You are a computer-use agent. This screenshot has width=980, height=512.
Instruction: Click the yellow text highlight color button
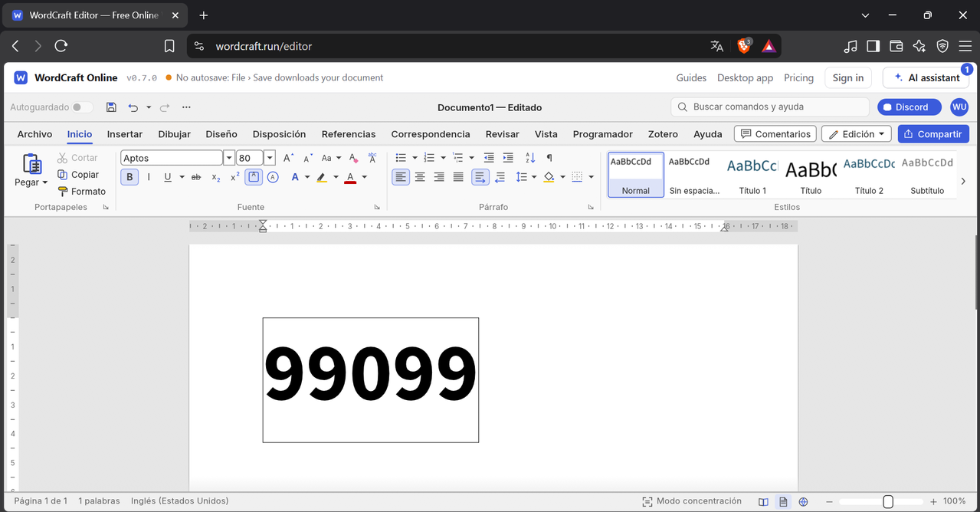(322, 177)
